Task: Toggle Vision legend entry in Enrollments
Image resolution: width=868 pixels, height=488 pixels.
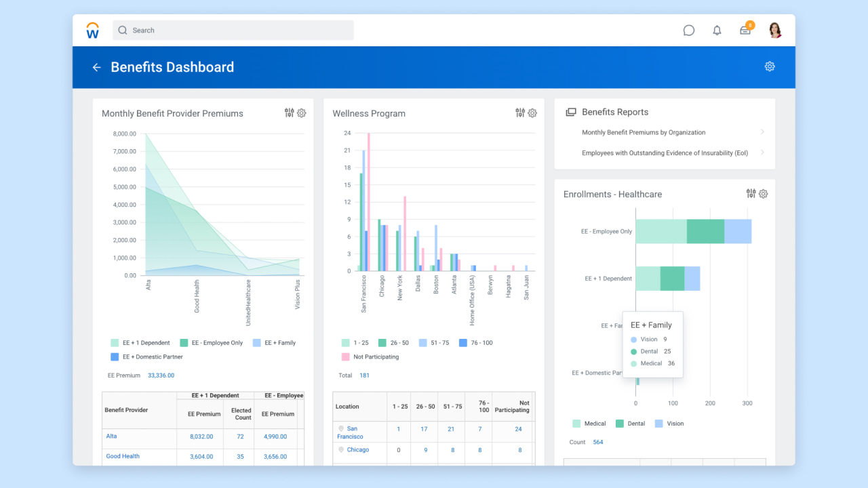Action: (x=669, y=424)
